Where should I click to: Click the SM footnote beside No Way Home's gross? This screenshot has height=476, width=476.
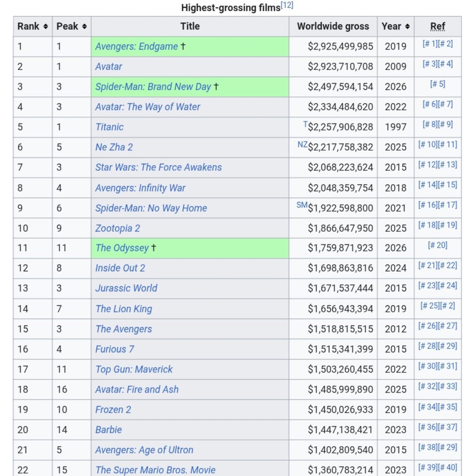pos(302,205)
